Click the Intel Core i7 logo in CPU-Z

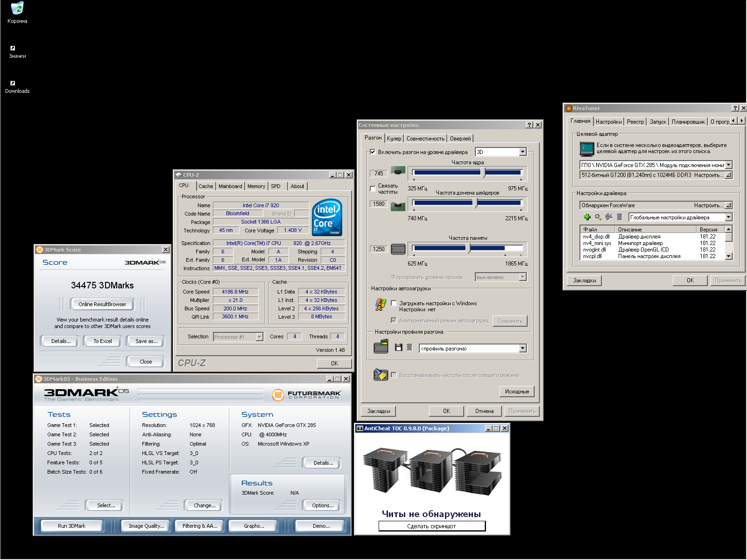[327, 217]
